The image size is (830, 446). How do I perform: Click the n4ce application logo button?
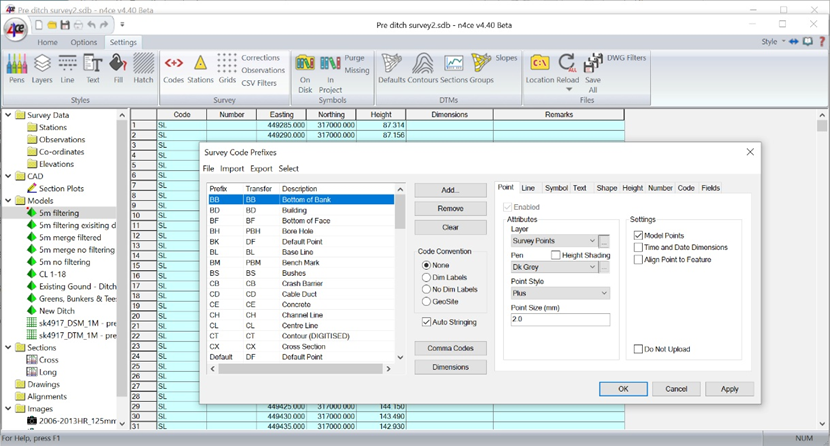(15, 29)
